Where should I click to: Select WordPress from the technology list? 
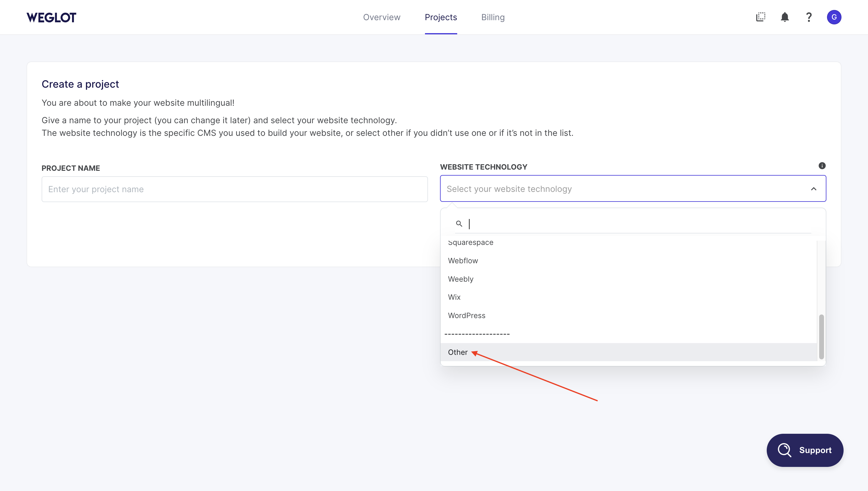pyautogui.click(x=467, y=315)
